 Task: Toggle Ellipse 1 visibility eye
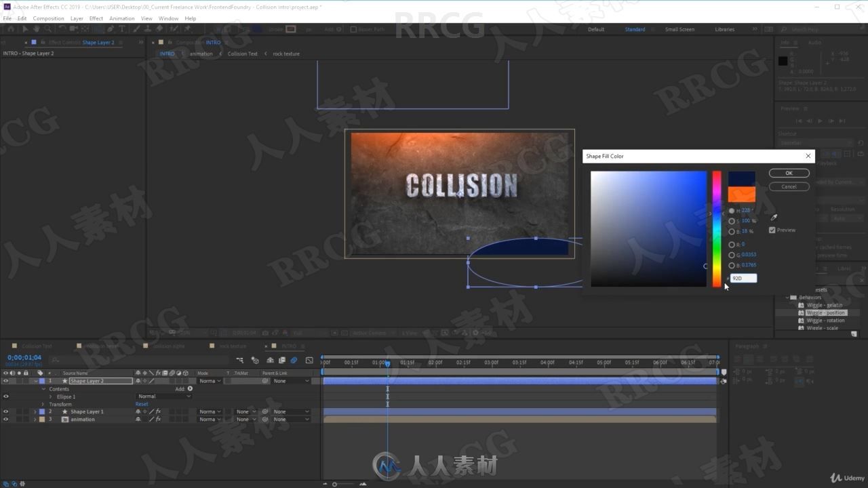[5, 396]
